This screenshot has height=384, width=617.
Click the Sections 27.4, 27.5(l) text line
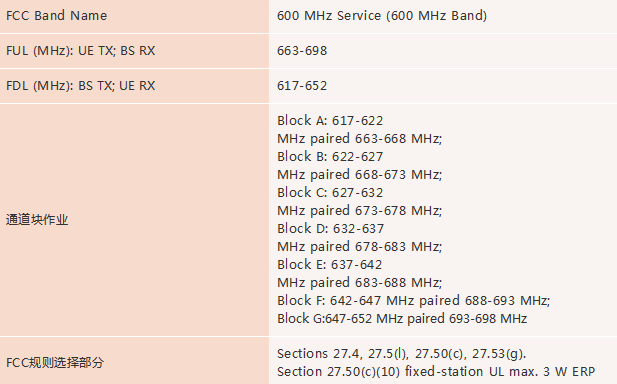(x=401, y=354)
